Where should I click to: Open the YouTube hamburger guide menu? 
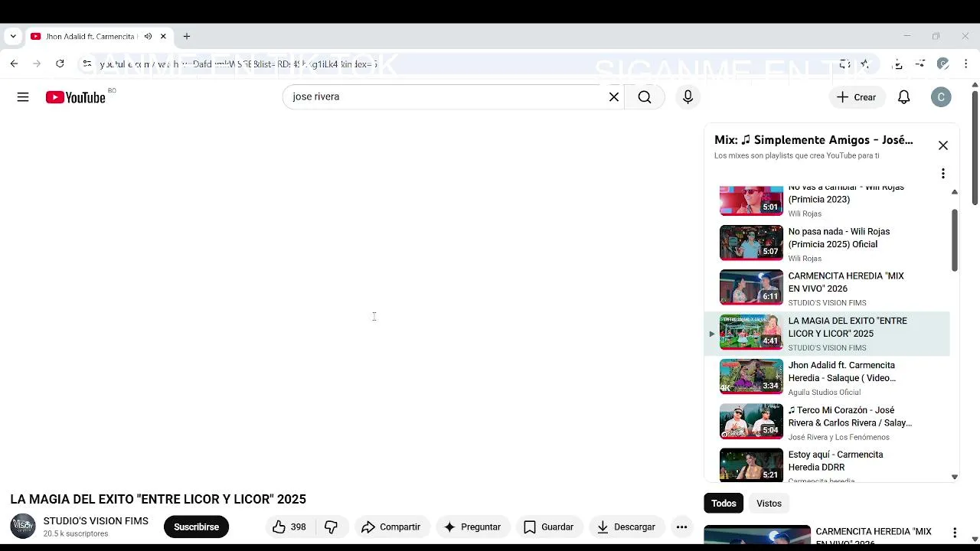pyautogui.click(x=23, y=97)
